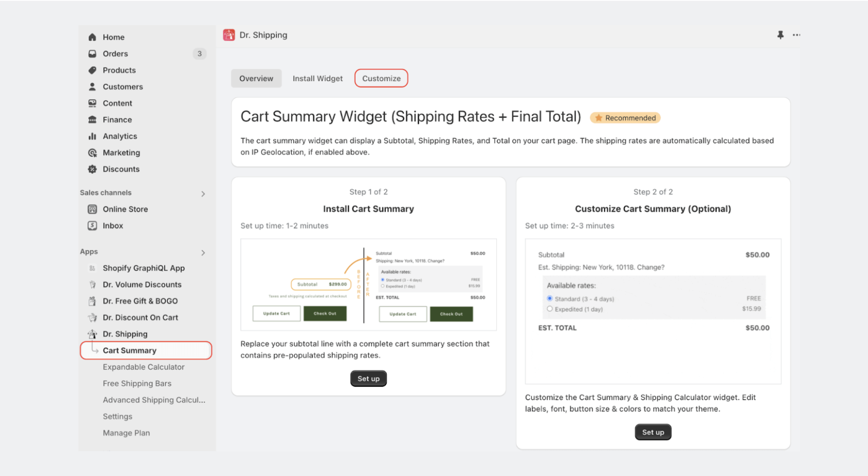Viewport: 868px width, 476px height.
Task: Switch to the Install Widget tab
Action: (317, 78)
